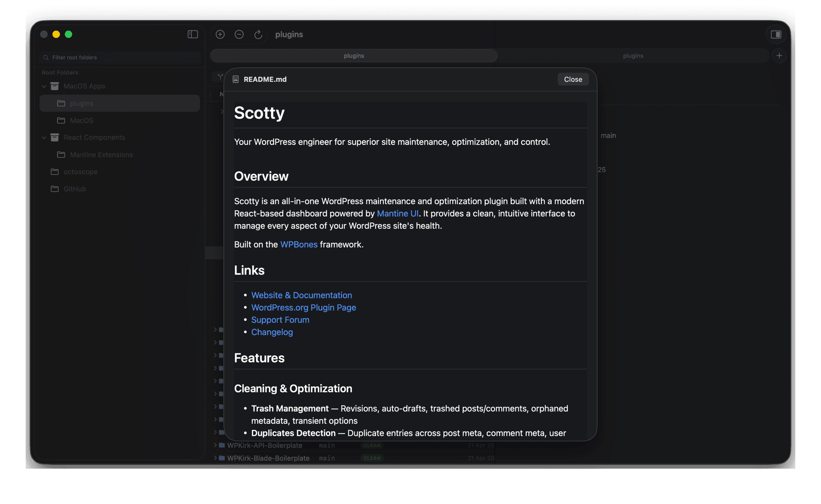Screen dimensions: 821x504
Task: Click the Scotty heading in README
Action: click(259, 113)
